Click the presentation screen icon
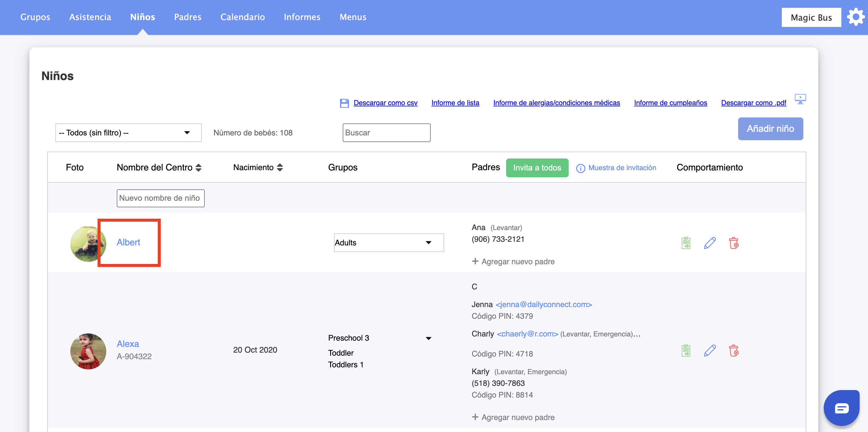Screen dimensions: 868x432 (800, 99)
